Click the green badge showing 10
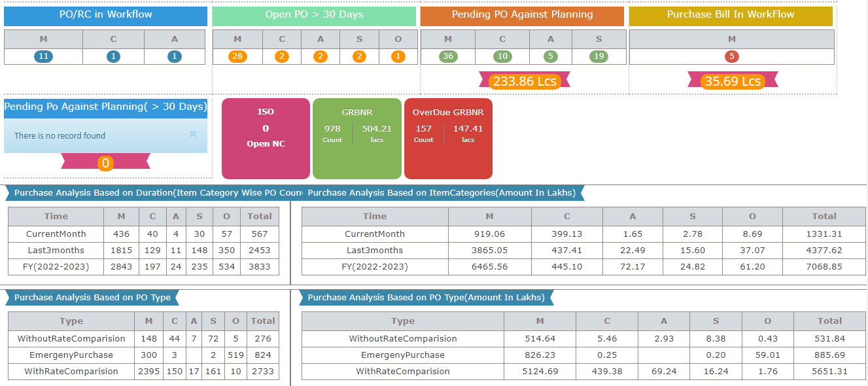Screen dimensions: 868x386 pos(502,56)
